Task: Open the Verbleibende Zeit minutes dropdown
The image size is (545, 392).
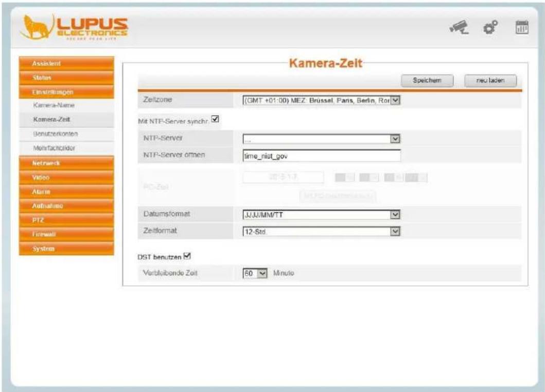Action: tap(255, 274)
